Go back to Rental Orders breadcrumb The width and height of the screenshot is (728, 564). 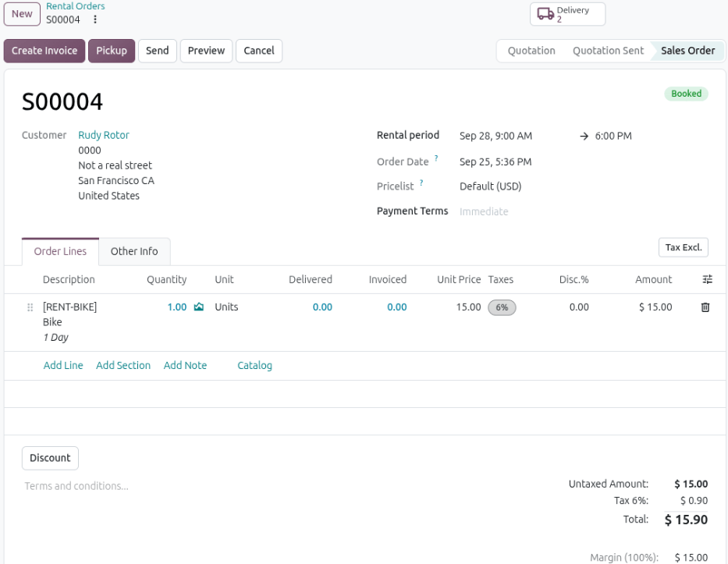click(x=75, y=6)
